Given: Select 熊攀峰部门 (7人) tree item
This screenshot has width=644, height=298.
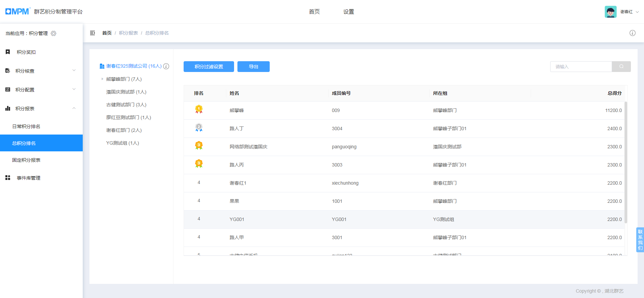Looking at the screenshot, I should [124, 79].
